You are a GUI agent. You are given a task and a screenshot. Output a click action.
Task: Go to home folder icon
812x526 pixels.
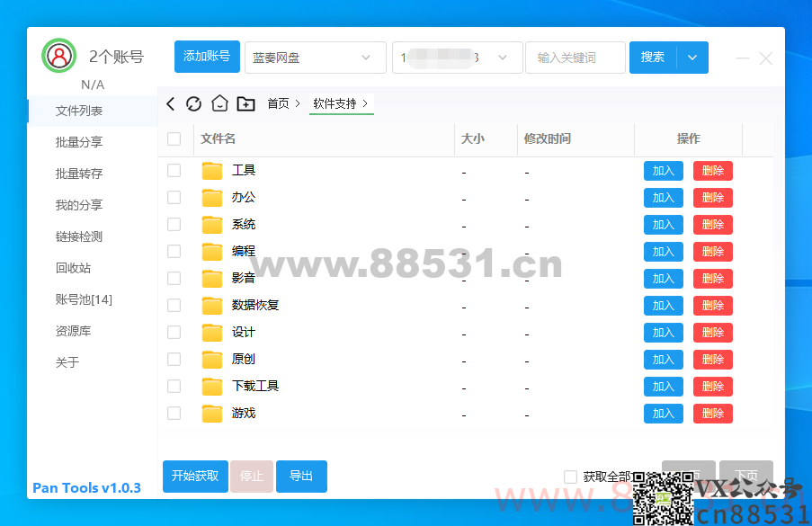pyautogui.click(x=219, y=103)
